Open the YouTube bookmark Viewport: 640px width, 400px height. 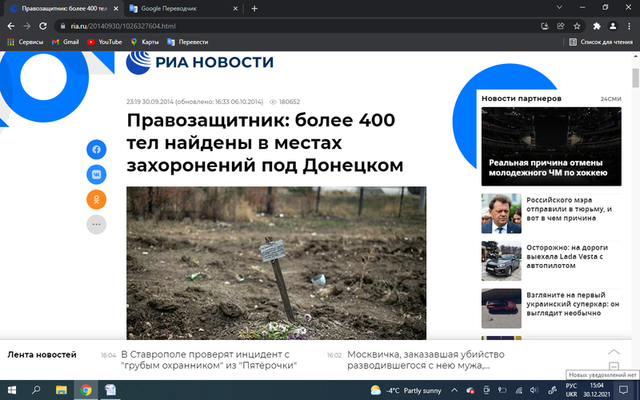pyautogui.click(x=104, y=42)
